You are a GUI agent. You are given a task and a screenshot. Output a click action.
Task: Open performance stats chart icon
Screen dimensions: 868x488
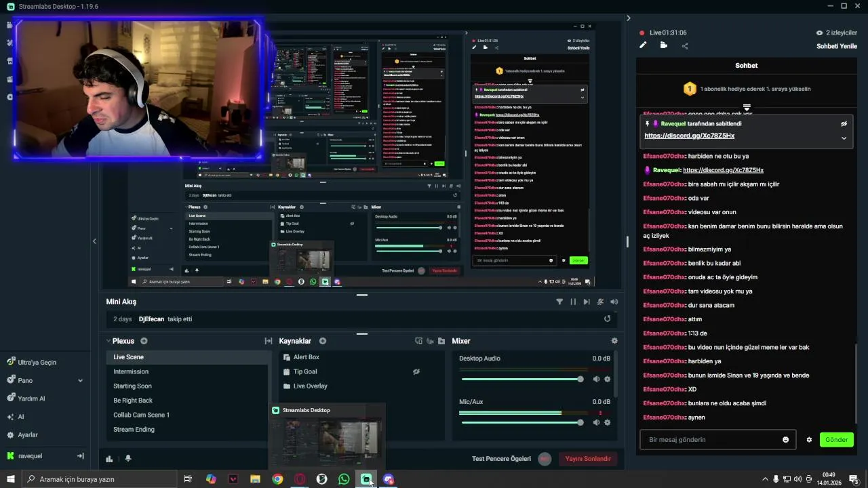[x=109, y=458]
